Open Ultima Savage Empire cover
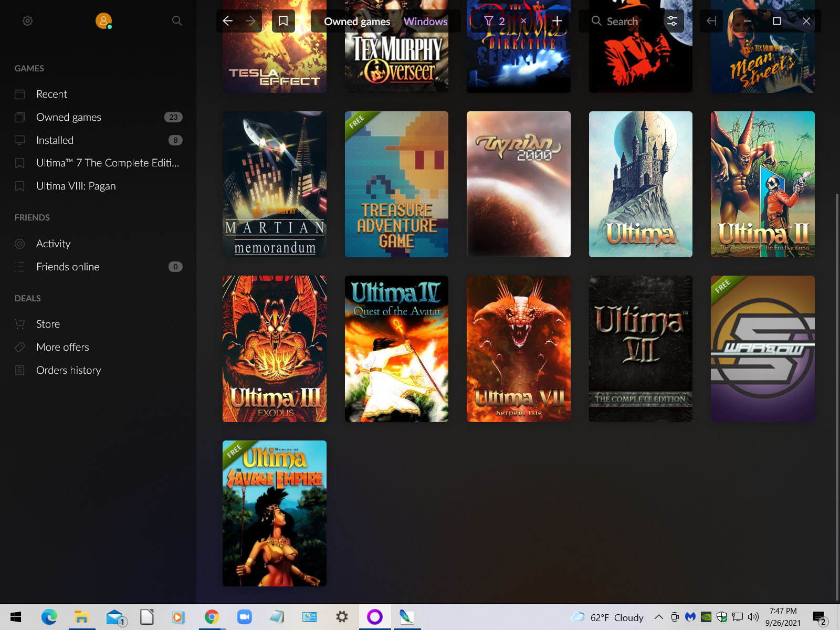The width and height of the screenshot is (840, 630). tap(275, 513)
